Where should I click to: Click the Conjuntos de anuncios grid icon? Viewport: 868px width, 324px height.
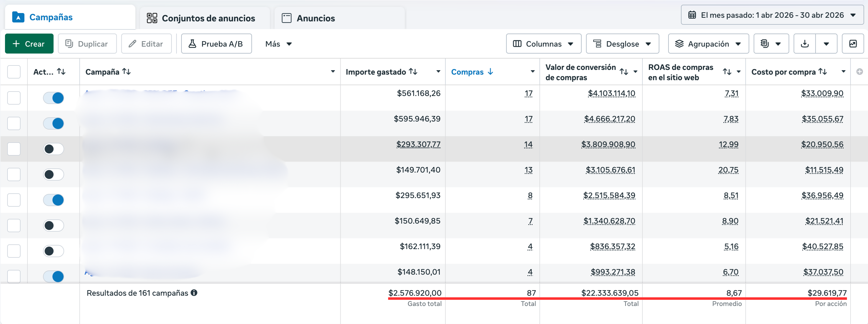point(152,18)
